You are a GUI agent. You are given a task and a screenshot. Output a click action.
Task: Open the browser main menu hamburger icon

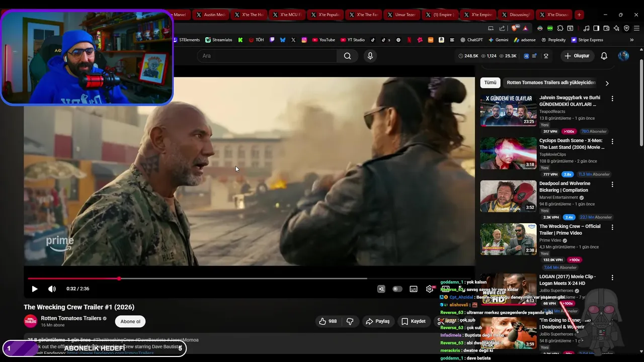click(636, 28)
